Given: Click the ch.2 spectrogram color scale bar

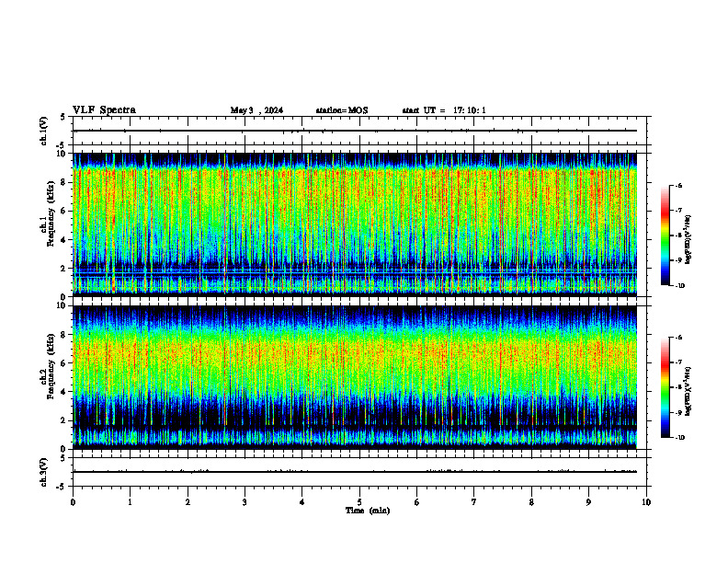Looking at the screenshot, I should [665, 387].
